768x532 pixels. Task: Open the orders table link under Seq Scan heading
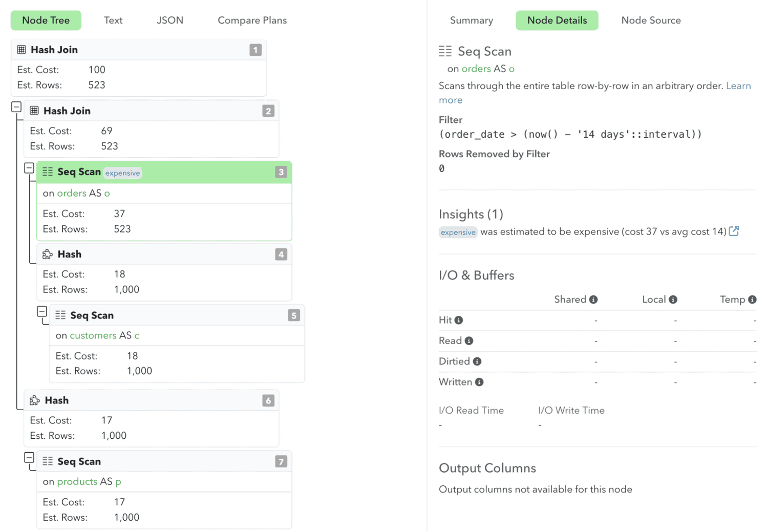(x=476, y=68)
